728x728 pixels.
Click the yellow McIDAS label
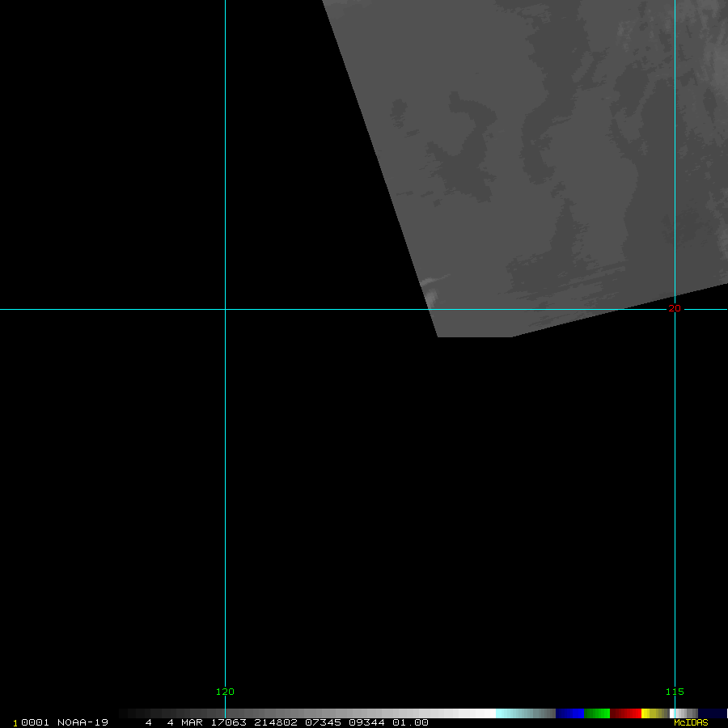pos(690,722)
